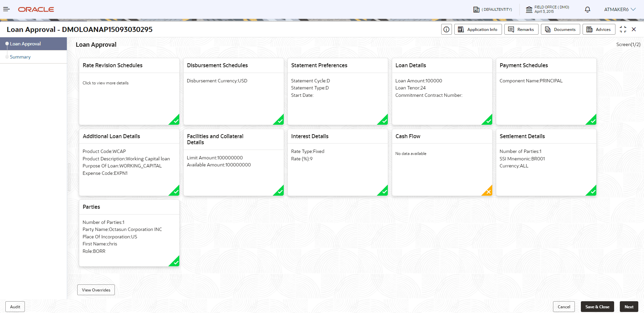Open the Settlement Details tile
Image resolution: width=644 pixels, height=313 pixels.
546,162
